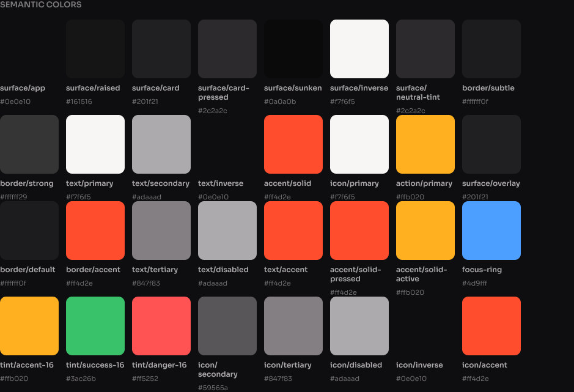Click the accent/solid-active label
Screen dimensions: 574x392
[x=422, y=274]
